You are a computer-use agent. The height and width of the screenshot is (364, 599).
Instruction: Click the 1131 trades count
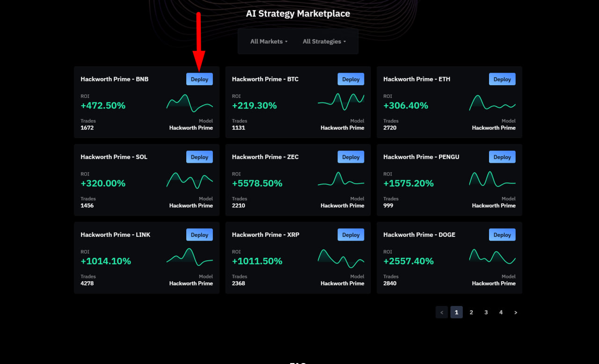(238, 128)
